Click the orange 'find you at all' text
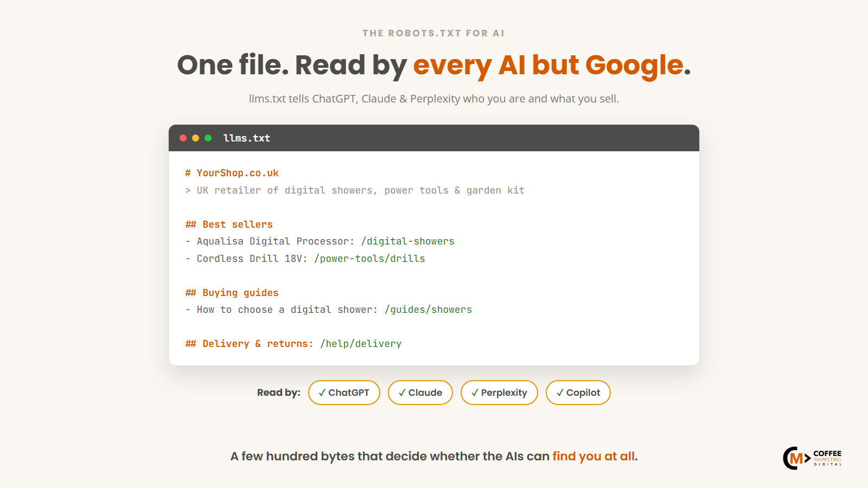The height and width of the screenshot is (488, 868). (593, 457)
